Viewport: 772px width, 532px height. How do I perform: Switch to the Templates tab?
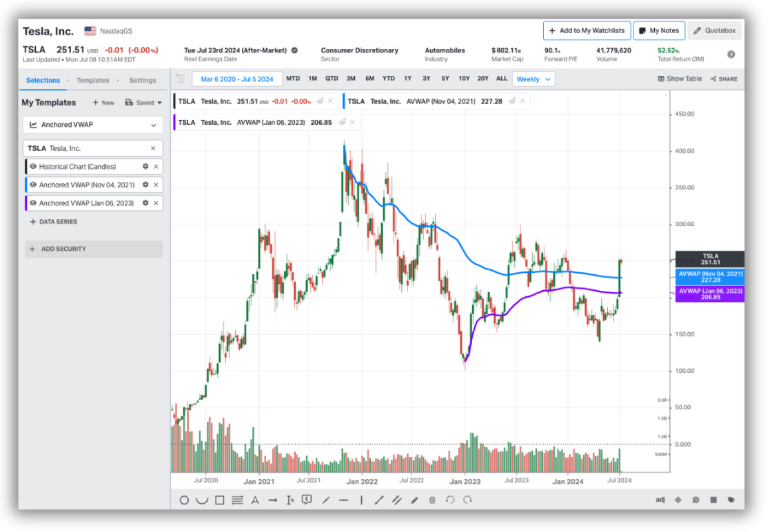click(x=92, y=80)
